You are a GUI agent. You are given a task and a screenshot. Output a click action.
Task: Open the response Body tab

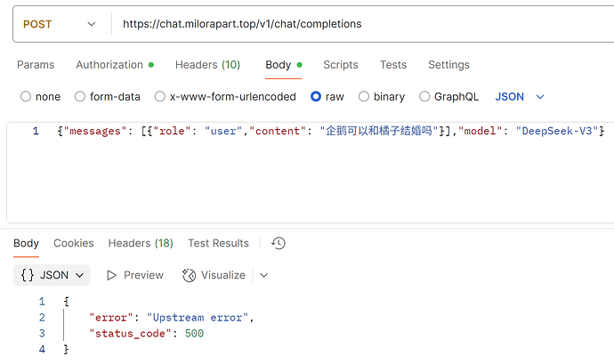pyautogui.click(x=26, y=243)
